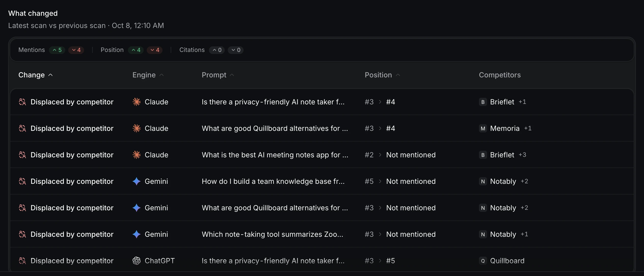Click the Notably badge in the Zoom summaries row
644x276 pixels.
coord(483,234)
